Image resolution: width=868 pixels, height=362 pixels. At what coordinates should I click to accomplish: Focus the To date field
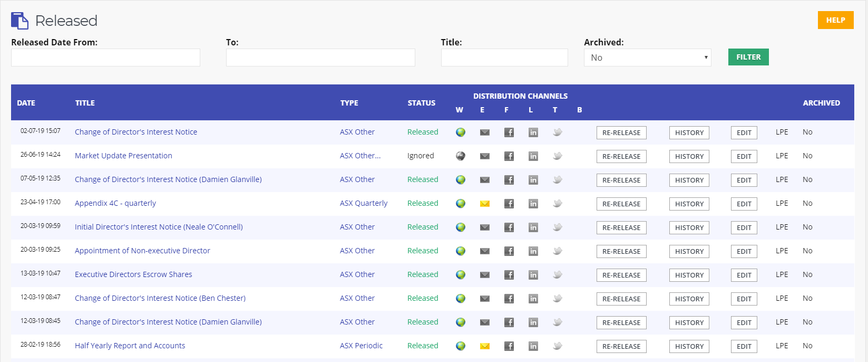(320, 58)
